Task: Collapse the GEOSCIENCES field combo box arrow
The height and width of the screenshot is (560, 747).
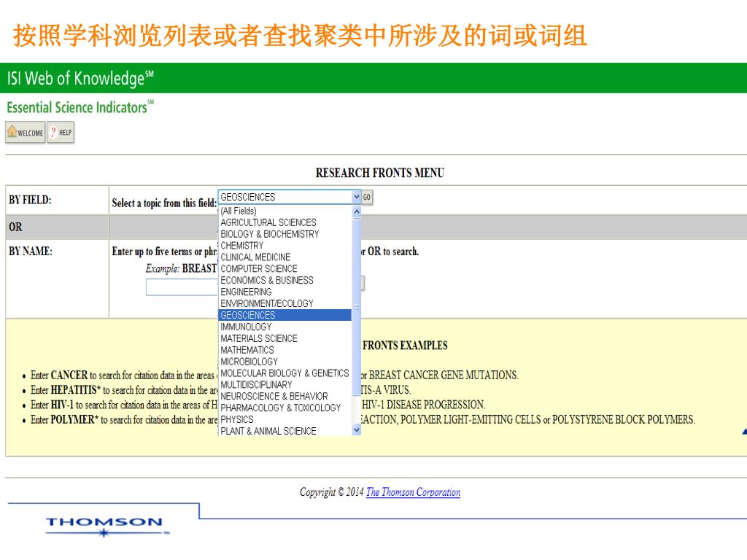Action: point(356,197)
